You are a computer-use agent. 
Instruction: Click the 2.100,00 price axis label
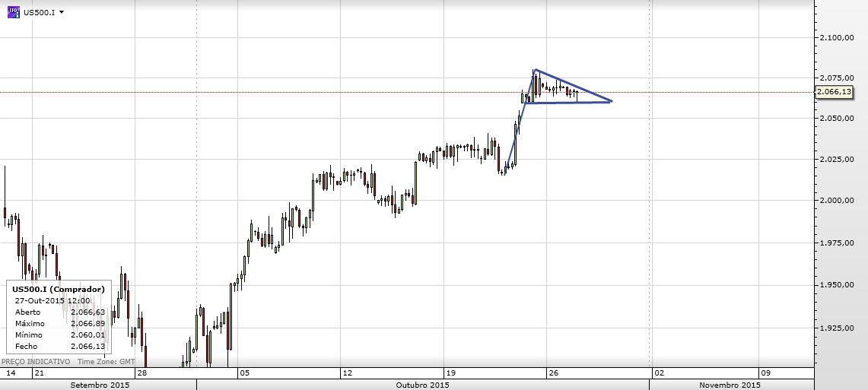click(x=836, y=37)
